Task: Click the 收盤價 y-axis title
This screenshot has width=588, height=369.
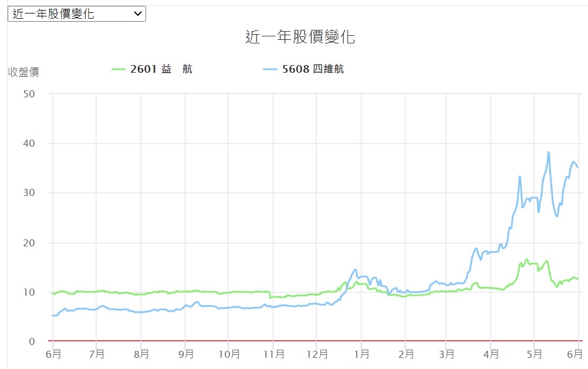Action: pos(23,72)
